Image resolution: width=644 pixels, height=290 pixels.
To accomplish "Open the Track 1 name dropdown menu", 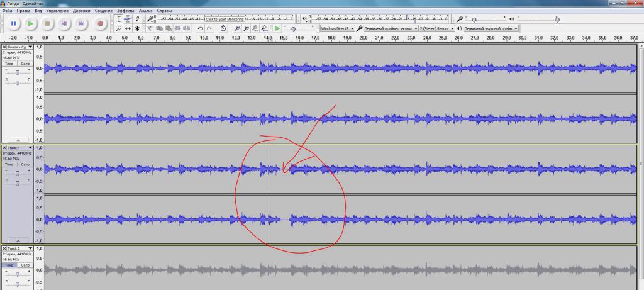I will tap(29, 148).
